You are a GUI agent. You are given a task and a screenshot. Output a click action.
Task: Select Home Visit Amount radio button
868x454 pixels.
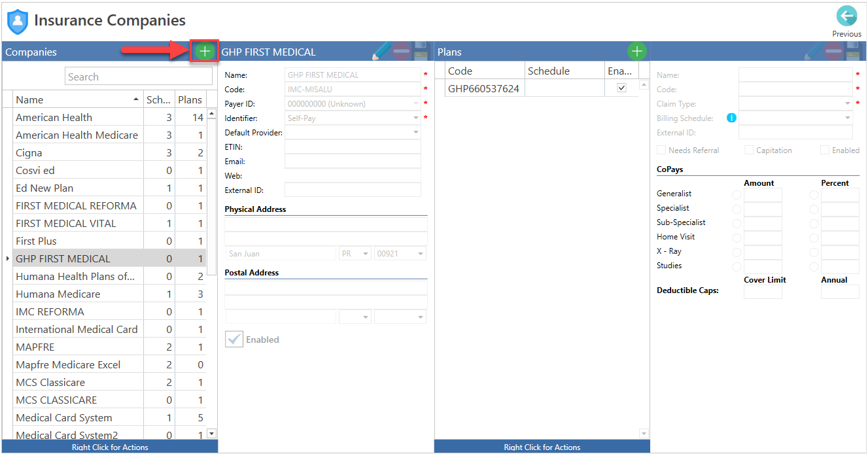point(737,238)
